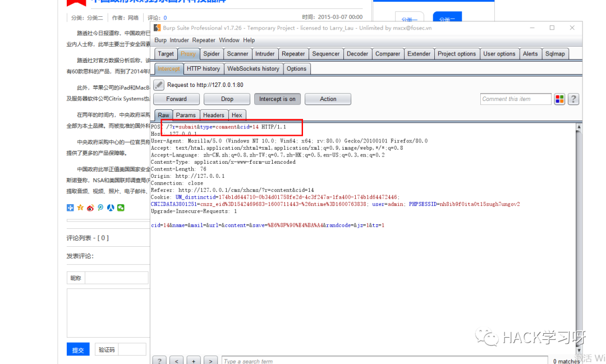
Task: Open the Intruder menu in menu bar
Action: (180, 40)
